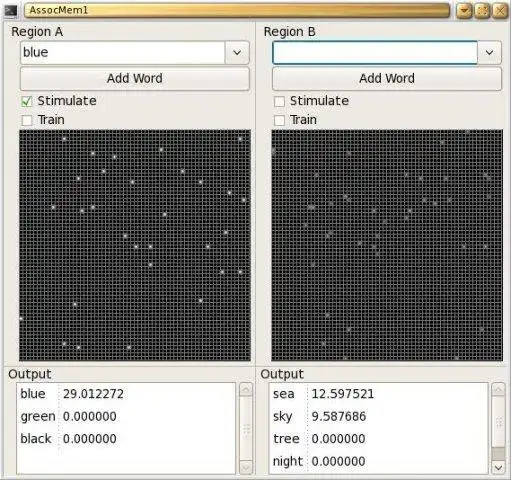Click Add Word in Region A

coord(135,79)
